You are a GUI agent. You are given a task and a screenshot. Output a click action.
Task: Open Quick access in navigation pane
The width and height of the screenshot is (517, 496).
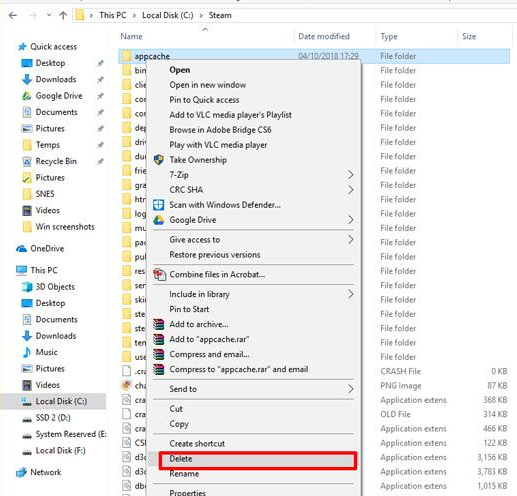tap(53, 47)
